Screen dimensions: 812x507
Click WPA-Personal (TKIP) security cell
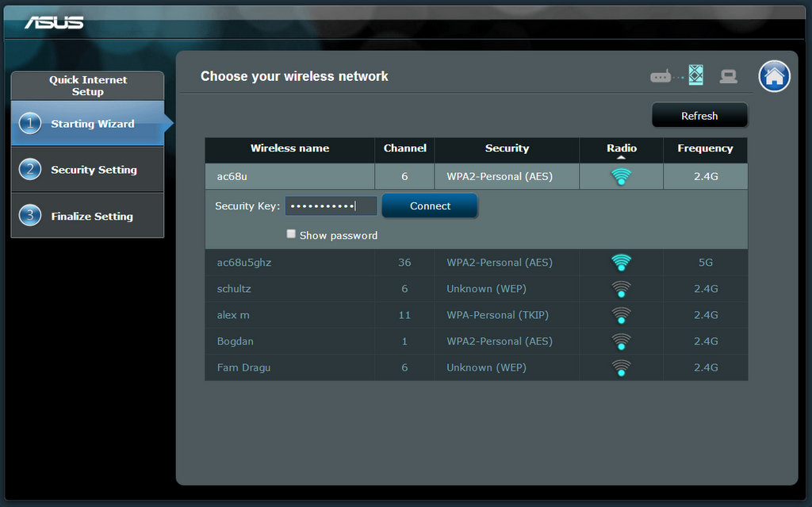(507, 315)
